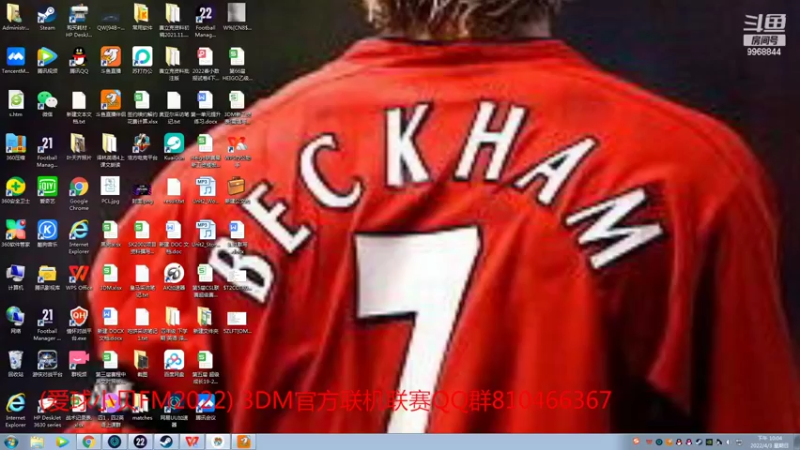Open the Tencent QQ penguin icon
The width and height of the screenshot is (800, 450).
coord(79,60)
